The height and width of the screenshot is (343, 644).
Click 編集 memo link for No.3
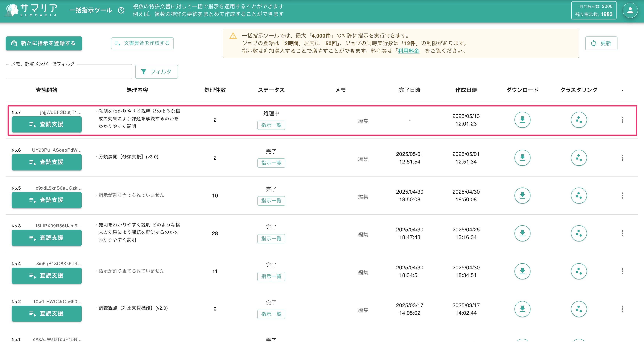pos(363,234)
